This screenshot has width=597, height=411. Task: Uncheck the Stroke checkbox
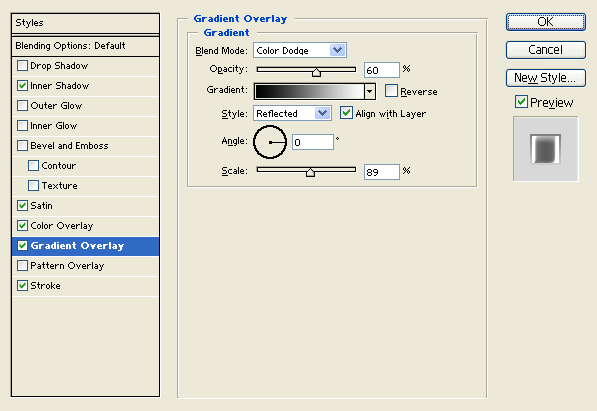(x=22, y=286)
